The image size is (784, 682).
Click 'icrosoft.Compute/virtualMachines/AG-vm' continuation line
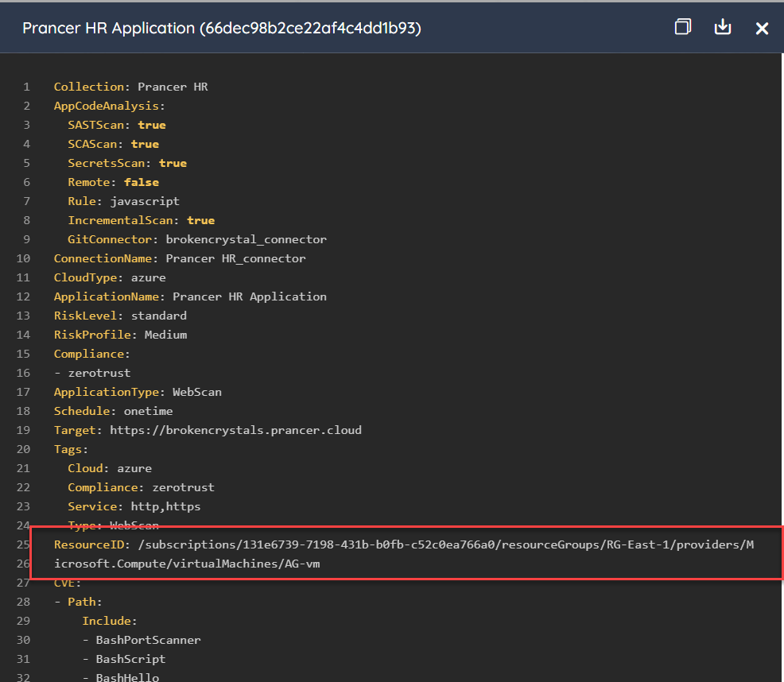(x=187, y=564)
